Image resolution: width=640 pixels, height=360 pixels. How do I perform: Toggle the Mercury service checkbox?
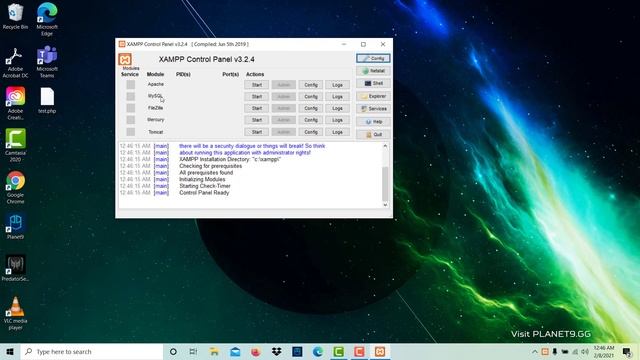pyautogui.click(x=131, y=120)
